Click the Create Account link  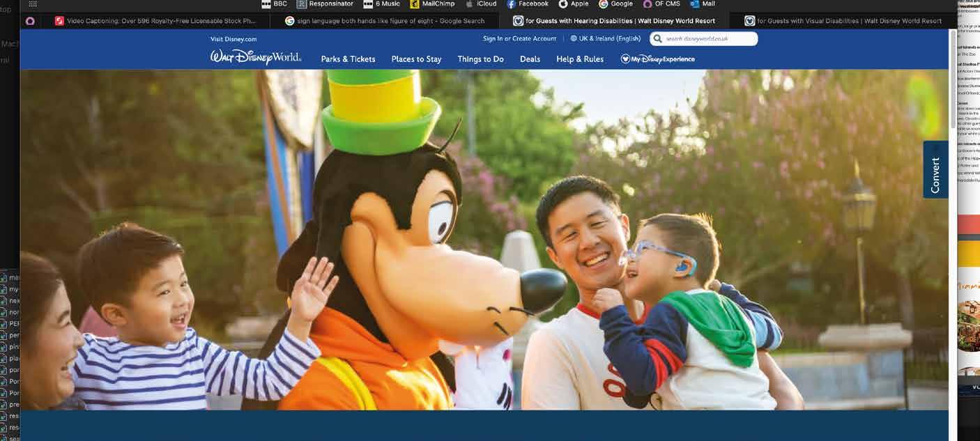point(535,39)
